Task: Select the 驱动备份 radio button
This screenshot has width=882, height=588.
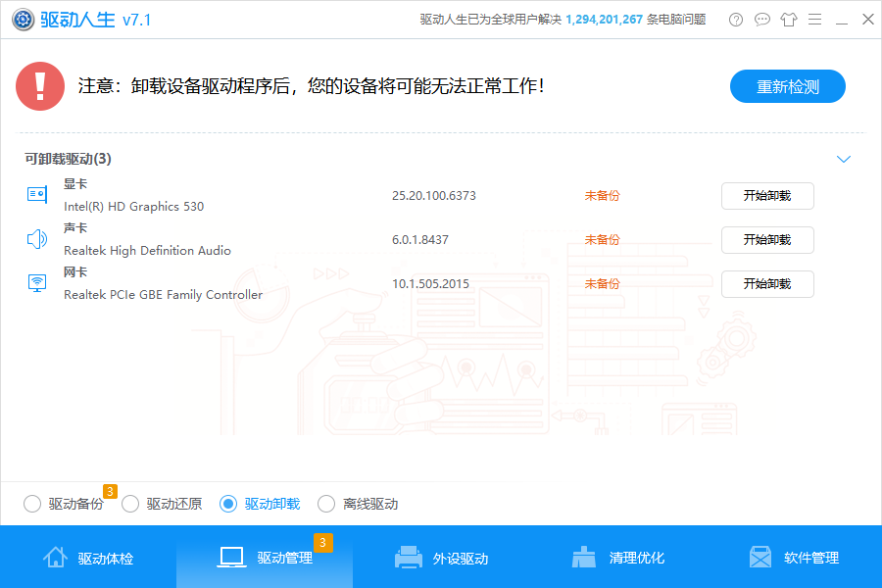Action: pos(32,504)
